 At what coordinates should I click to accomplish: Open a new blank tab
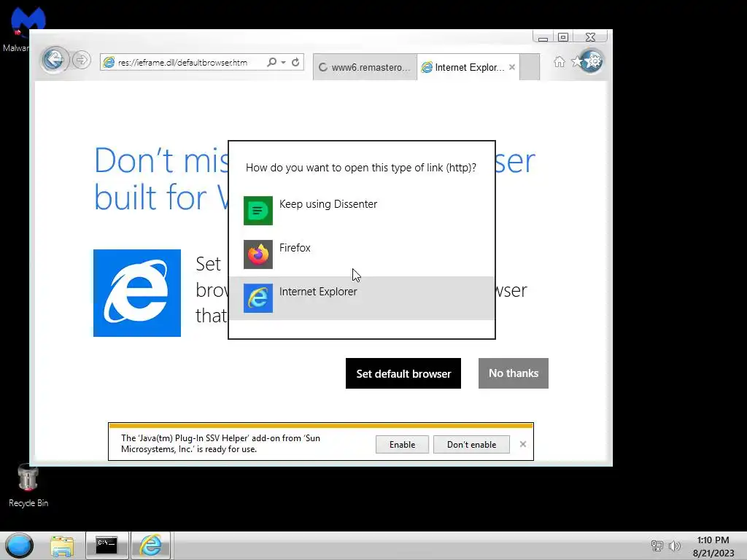(530, 67)
